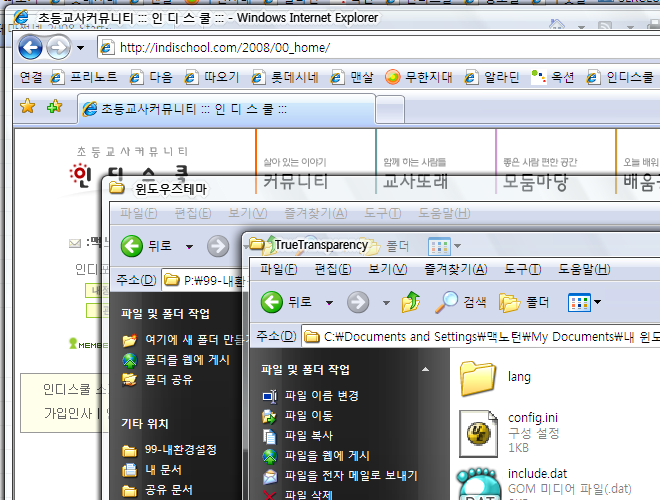Select the config.ini file
660x500 pixels.
508,433
